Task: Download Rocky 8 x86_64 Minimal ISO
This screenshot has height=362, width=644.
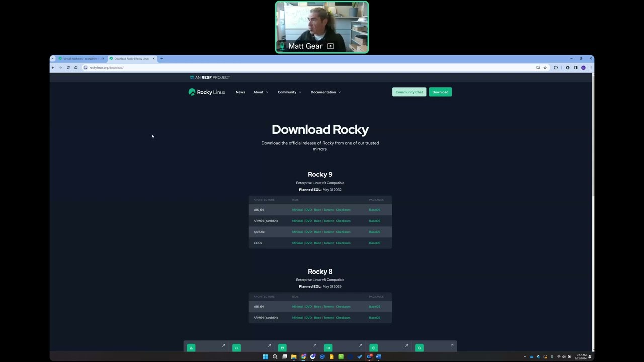Action: (297, 307)
